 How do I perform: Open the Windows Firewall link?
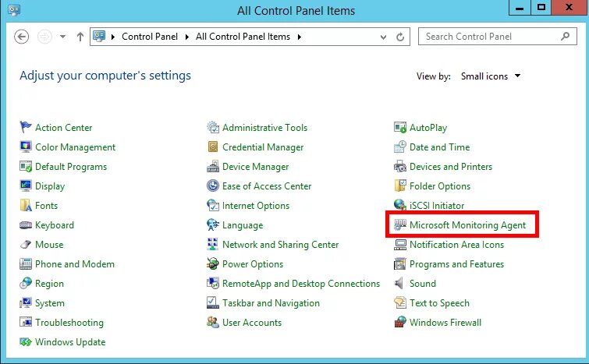click(x=445, y=323)
